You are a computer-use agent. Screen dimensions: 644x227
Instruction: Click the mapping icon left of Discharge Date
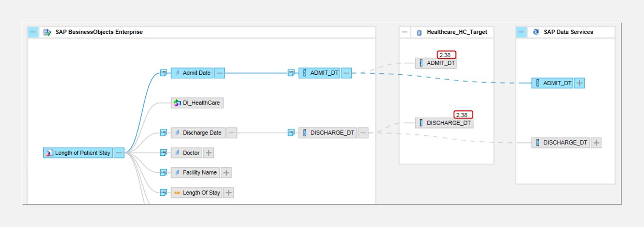tap(164, 133)
